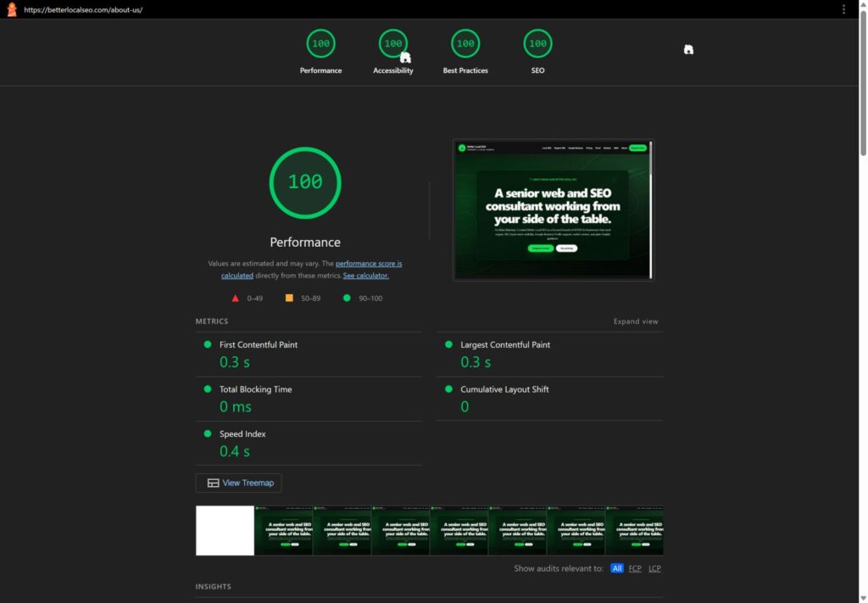Screen dimensions: 868x603
Task: Click the Cumulative Layout Shift metric label
Action: coord(505,389)
